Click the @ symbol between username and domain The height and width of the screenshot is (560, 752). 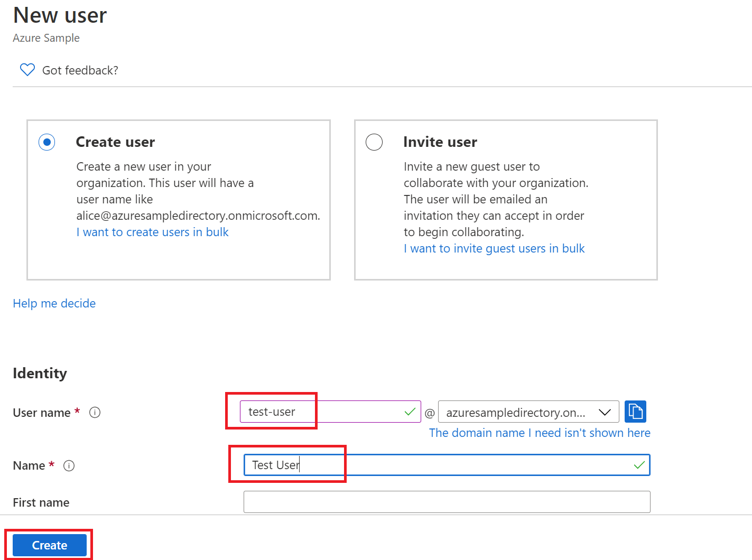coord(430,413)
